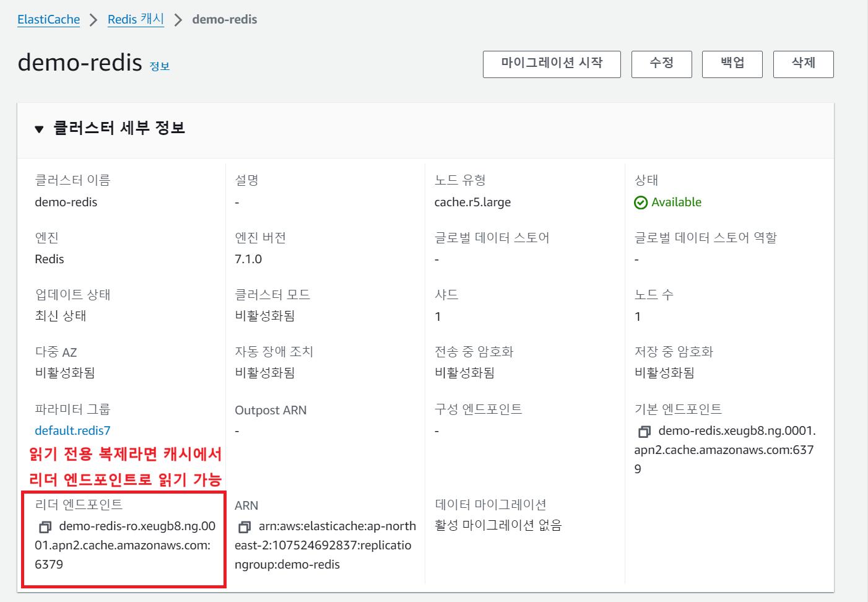This screenshot has width=868, height=602.
Task: Click the 파라미터 그룹 label
Action: coord(72,409)
